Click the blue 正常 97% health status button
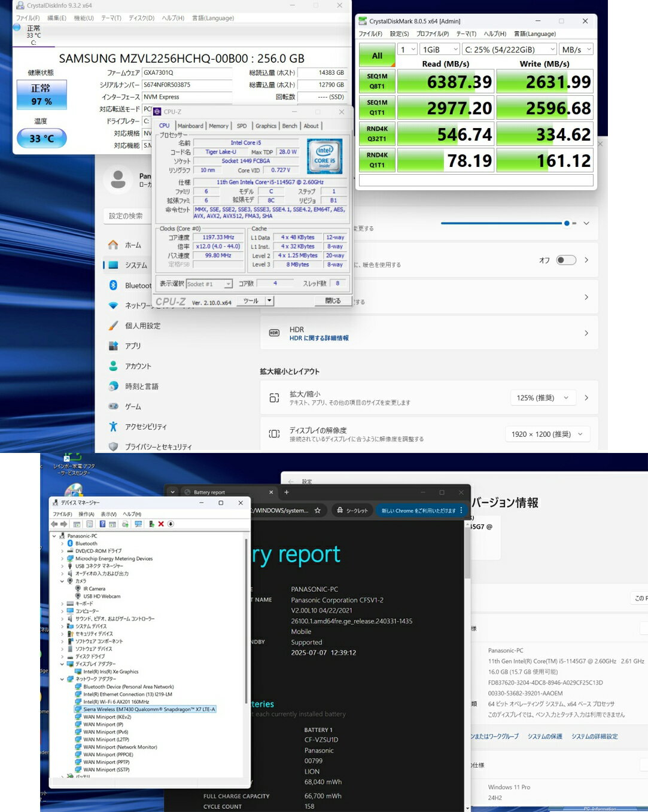The width and height of the screenshot is (648, 812). 41,95
